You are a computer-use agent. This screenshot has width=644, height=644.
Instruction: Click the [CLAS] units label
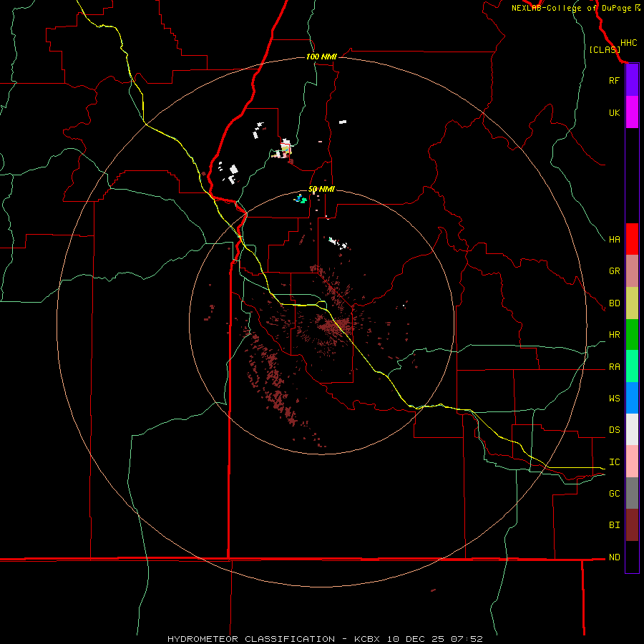tap(605, 49)
